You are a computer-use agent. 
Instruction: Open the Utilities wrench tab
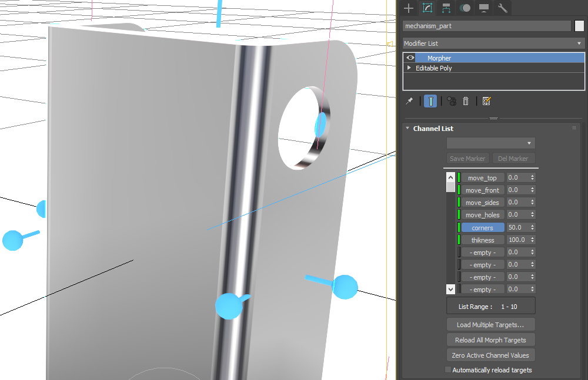[503, 8]
